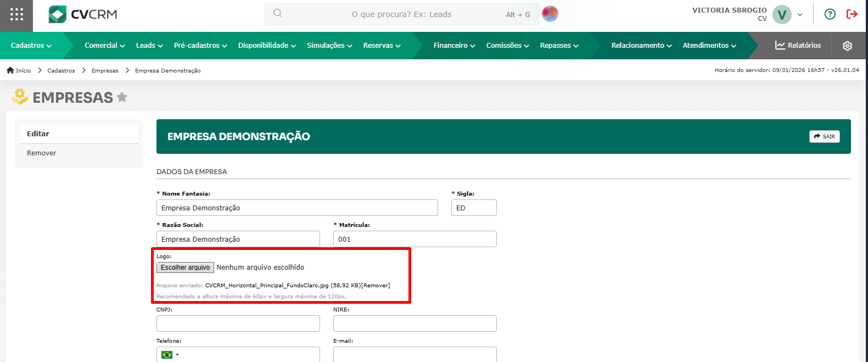Click the 'Nenhum arquivo escolhido' text
The width and height of the screenshot is (868, 362).
[260, 268]
